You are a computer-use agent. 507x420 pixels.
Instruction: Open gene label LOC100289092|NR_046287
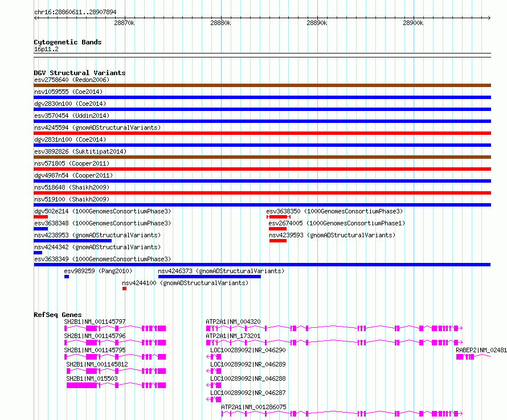click(248, 393)
